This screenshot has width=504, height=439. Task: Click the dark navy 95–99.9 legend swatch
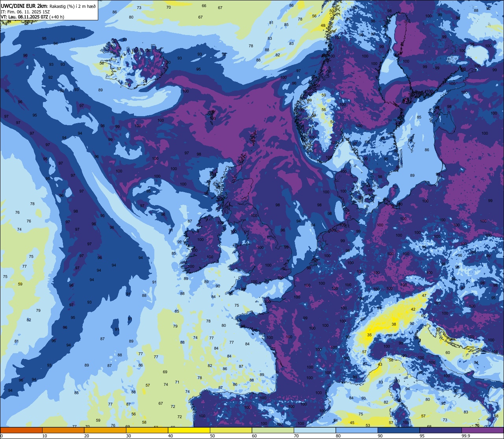pyautogui.click(x=441, y=430)
